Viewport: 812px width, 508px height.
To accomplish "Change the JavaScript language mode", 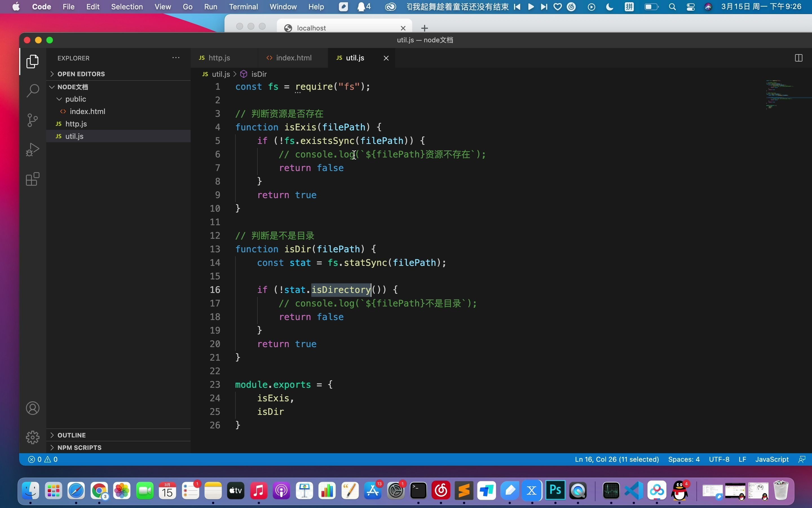I will (772, 459).
